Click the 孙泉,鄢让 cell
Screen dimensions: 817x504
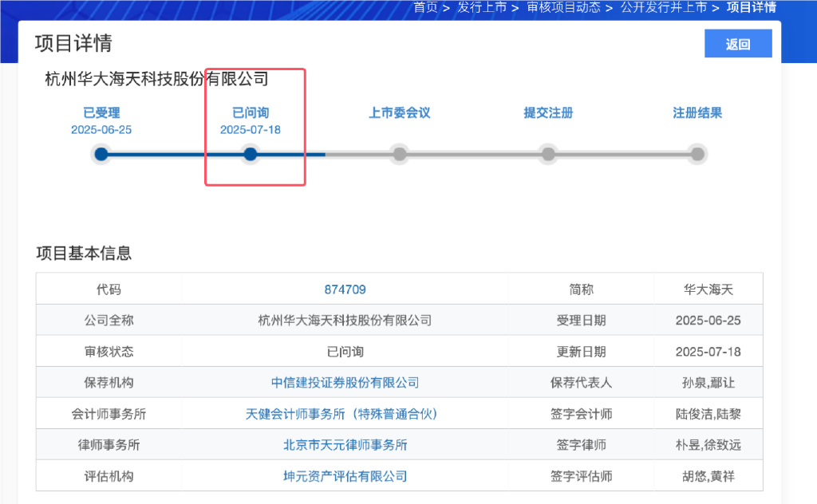tap(708, 383)
